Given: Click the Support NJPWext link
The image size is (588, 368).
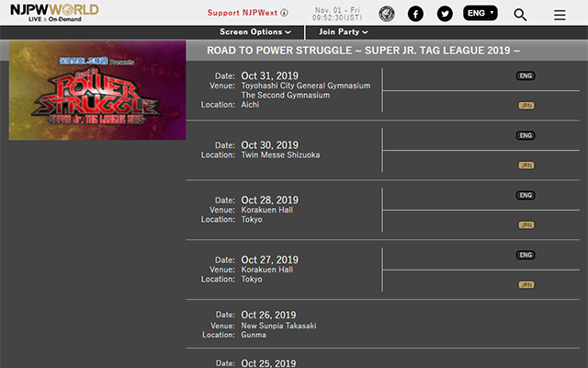Looking at the screenshot, I should click(x=243, y=13).
